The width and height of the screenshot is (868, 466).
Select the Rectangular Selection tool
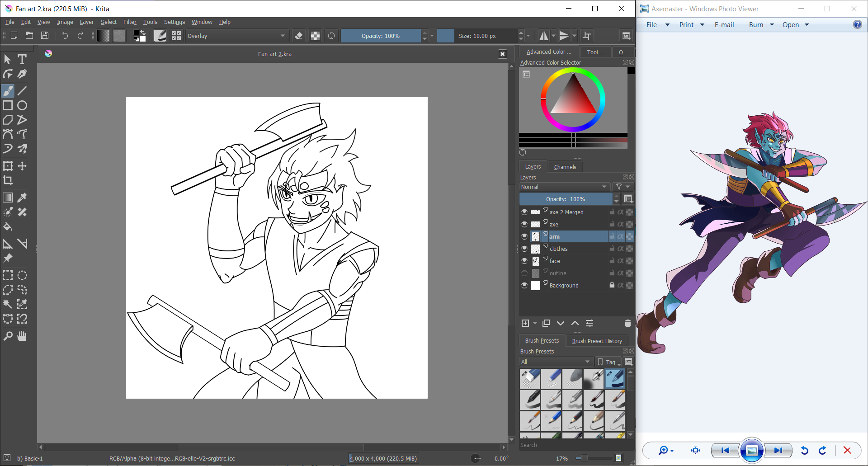pos(8,275)
